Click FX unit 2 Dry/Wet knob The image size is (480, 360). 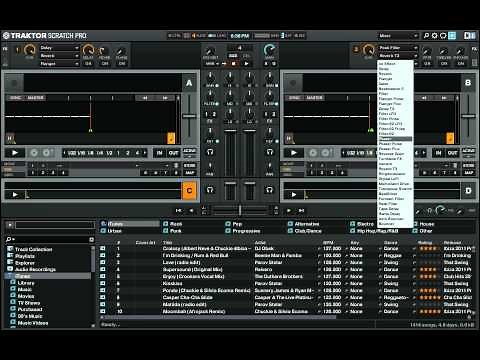pyautogui.click(x=368, y=50)
